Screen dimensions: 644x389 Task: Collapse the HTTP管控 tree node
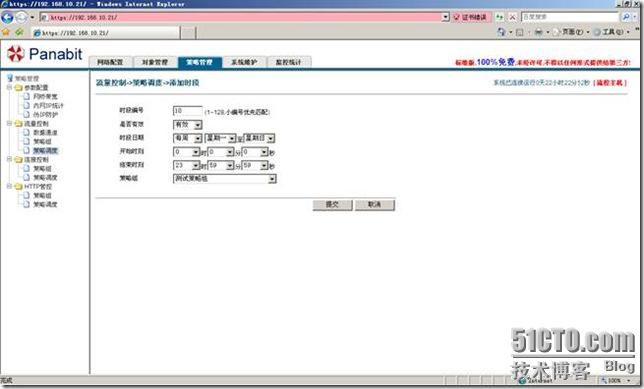click(9, 186)
